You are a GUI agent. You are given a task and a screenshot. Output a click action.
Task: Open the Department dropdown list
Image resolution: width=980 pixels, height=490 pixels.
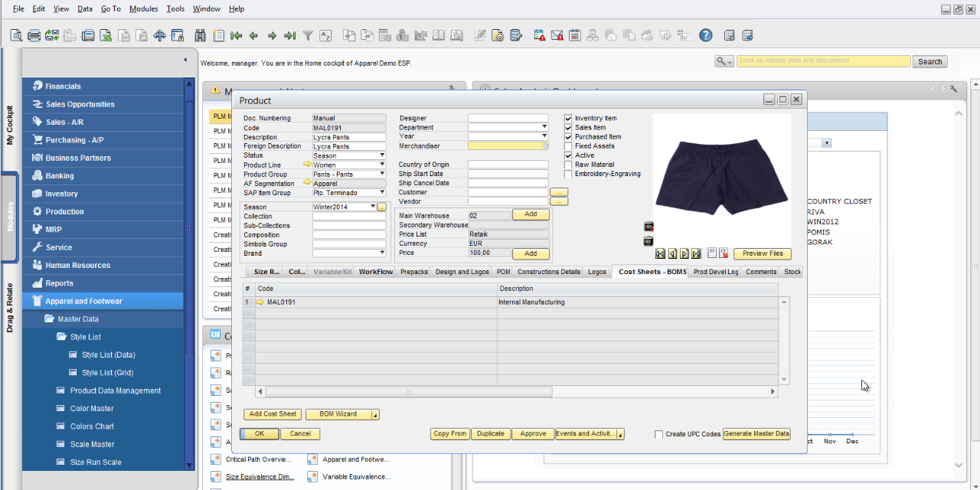point(544,127)
